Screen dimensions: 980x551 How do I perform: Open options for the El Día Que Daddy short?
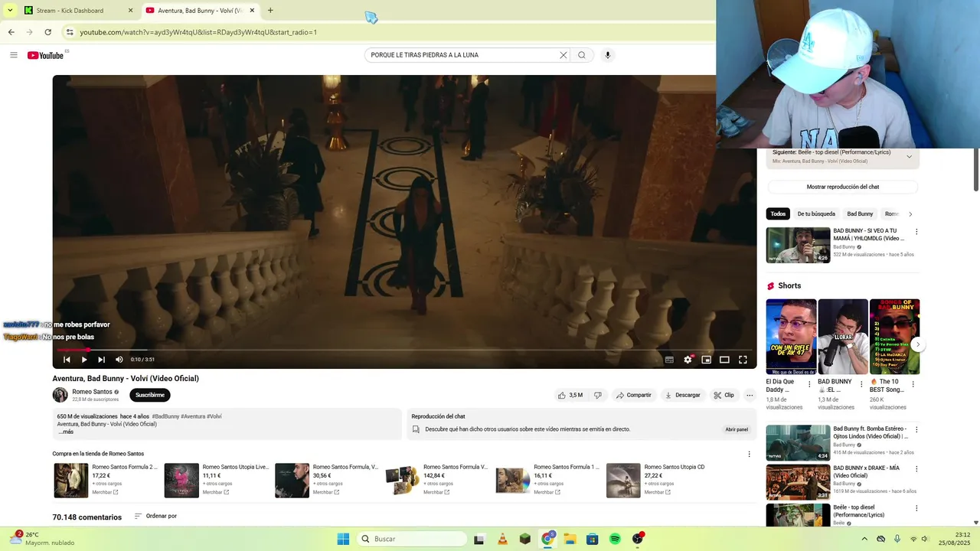(809, 384)
